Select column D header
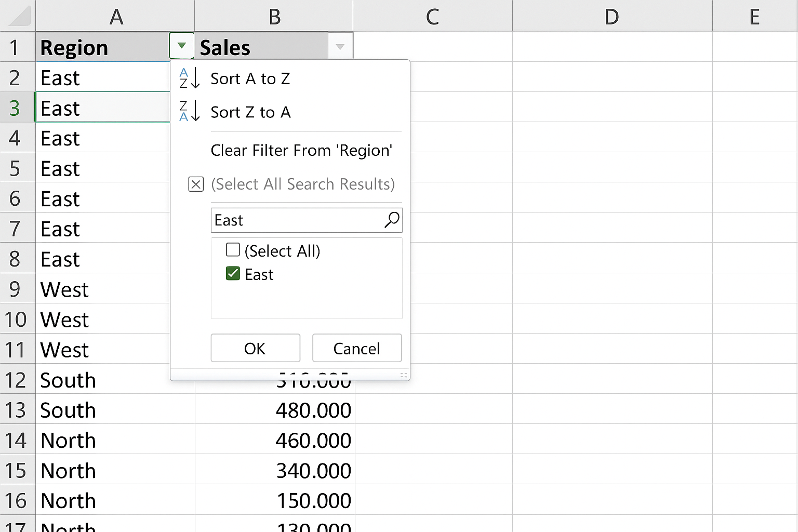The width and height of the screenshot is (798, 532). [612, 16]
